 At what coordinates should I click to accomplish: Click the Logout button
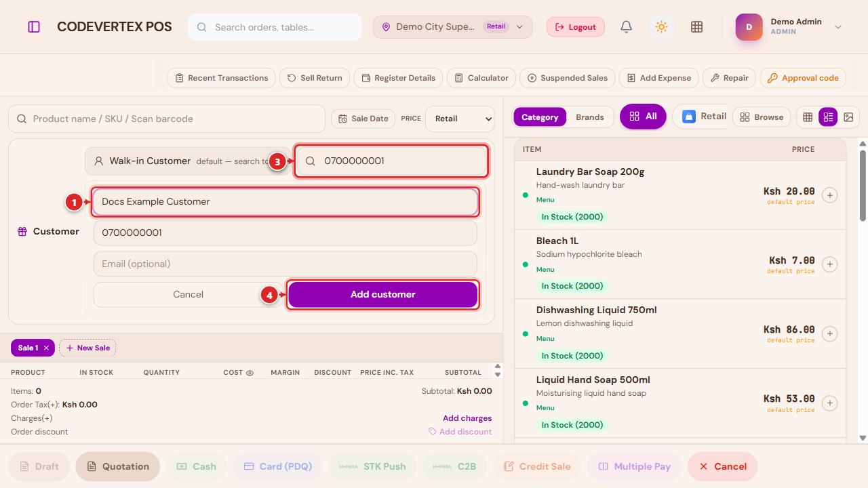click(576, 27)
